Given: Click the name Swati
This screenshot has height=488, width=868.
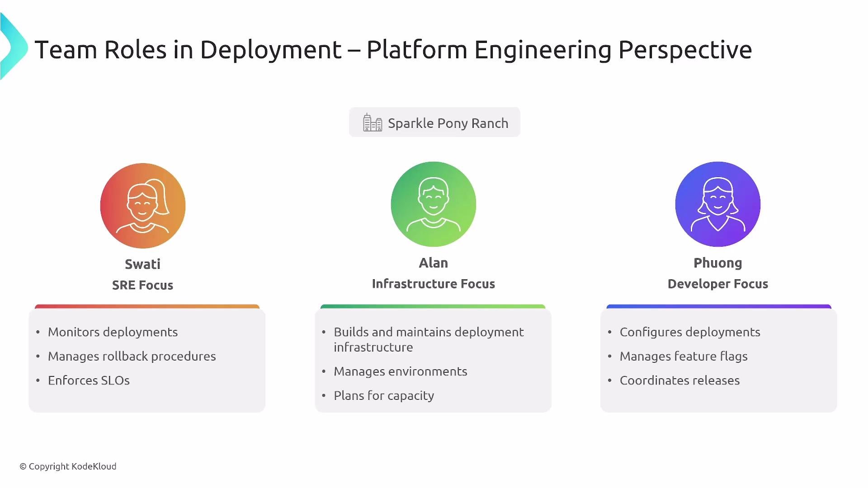Looking at the screenshot, I should pos(143,264).
